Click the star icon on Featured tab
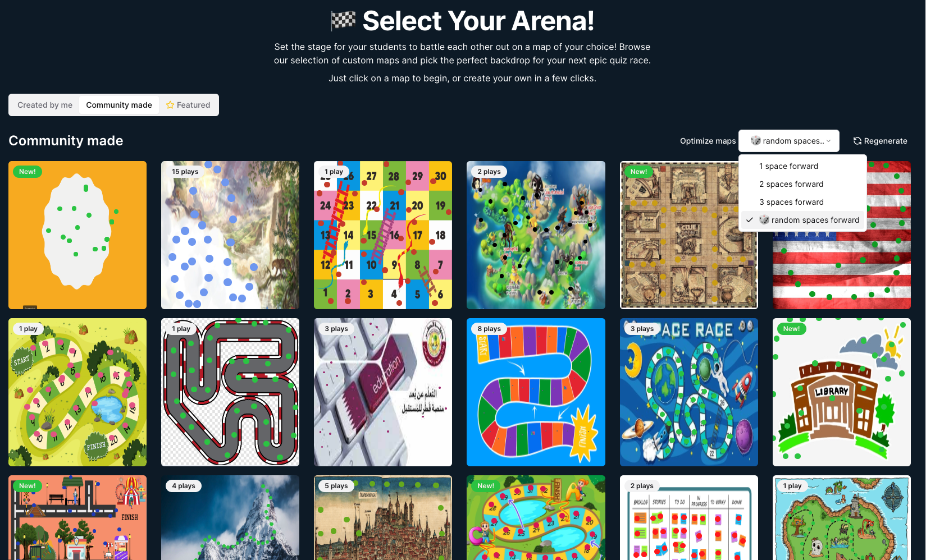 point(170,105)
